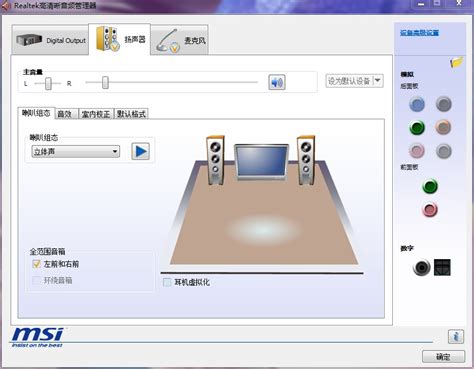The width and height of the screenshot is (474, 369).
Task: Expand the 立体声 speaker configuration dropdown
Action: point(76,152)
